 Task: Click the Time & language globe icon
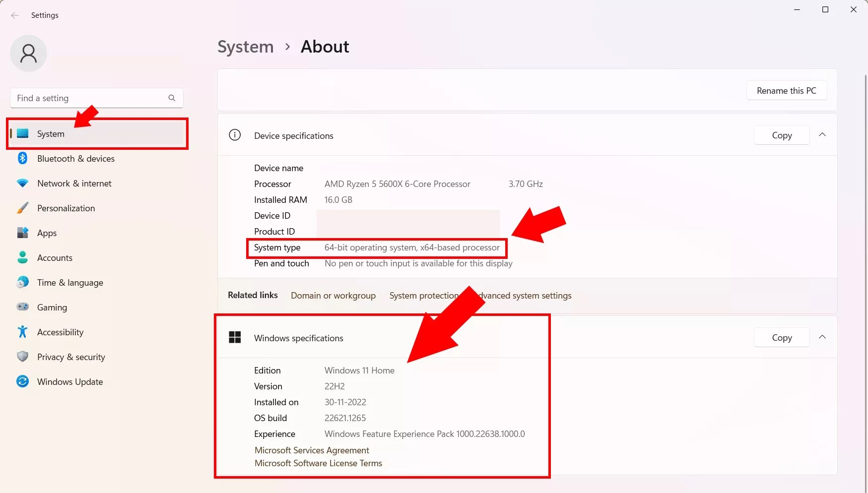point(22,282)
